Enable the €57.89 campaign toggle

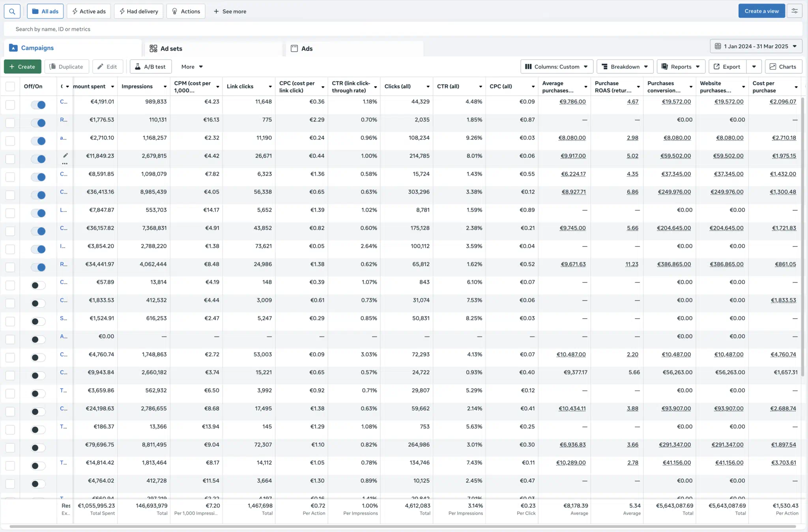38,286
